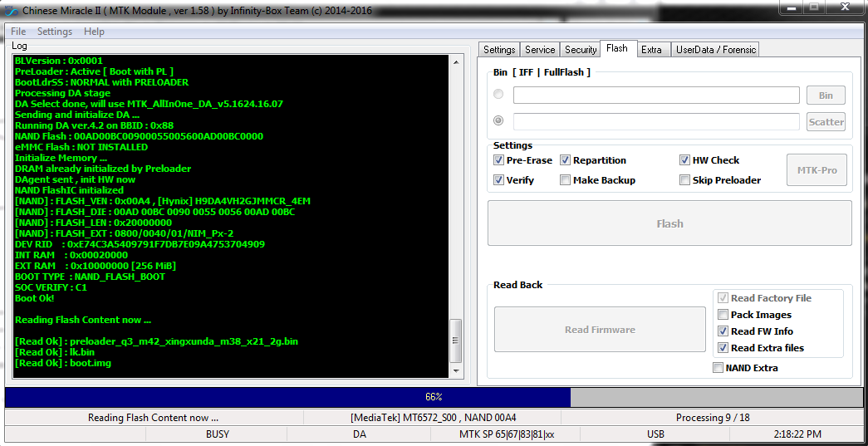Switch to the Service tab
The height and width of the screenshot is (446, 868).
pos(540,50)
